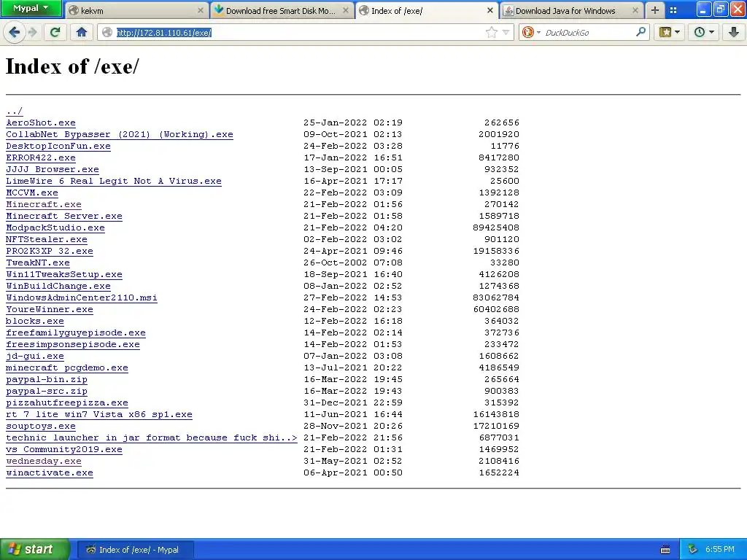Open the DuckDuckGo search engine selector

click(531, 32)
